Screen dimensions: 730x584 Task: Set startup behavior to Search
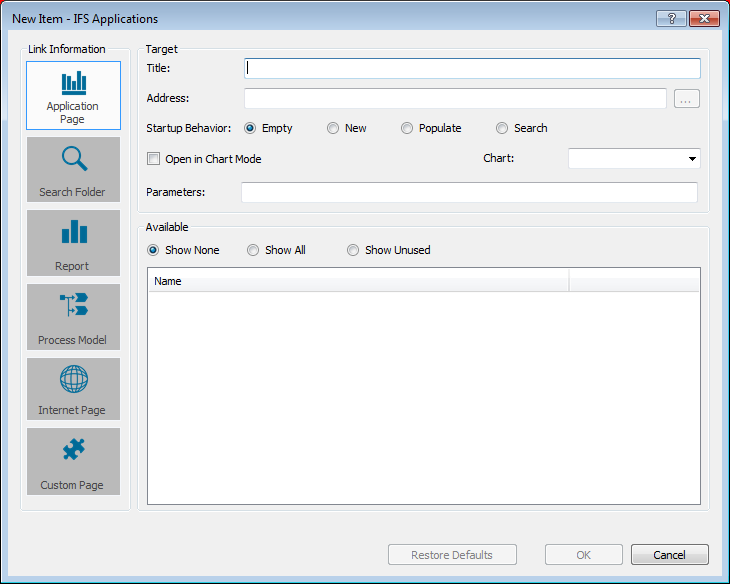point(502,128)
